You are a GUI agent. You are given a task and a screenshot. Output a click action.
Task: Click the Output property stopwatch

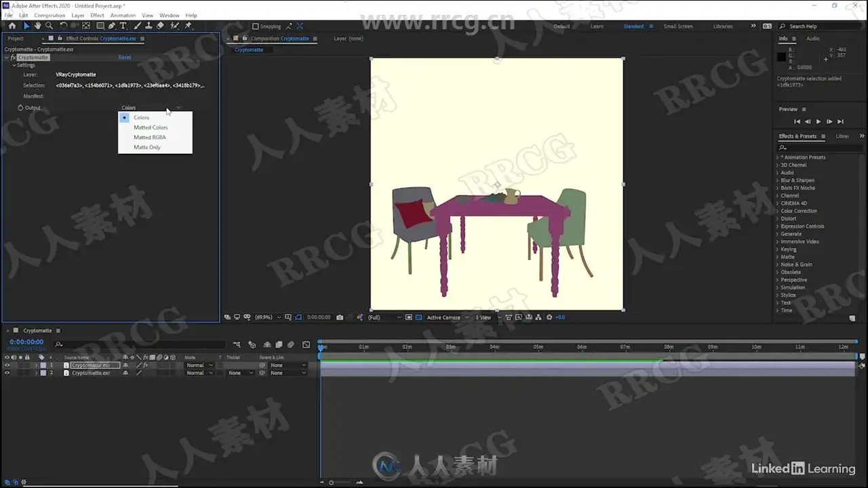20,108
